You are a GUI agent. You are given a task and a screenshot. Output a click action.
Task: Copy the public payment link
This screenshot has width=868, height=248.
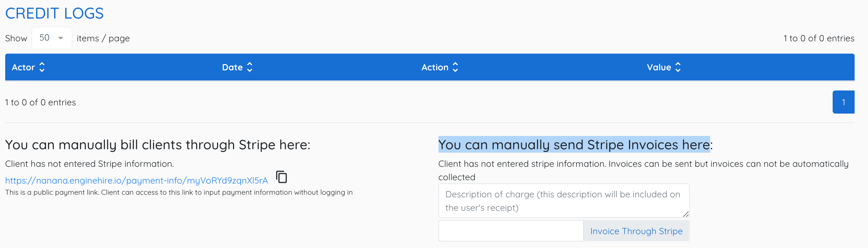point(282,177)
